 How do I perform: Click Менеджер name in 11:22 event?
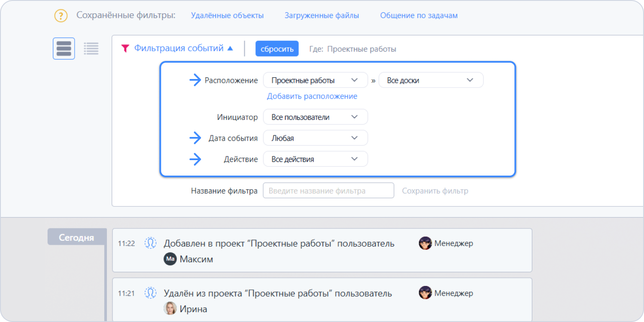pyautogui.click(x=454, y=243)
